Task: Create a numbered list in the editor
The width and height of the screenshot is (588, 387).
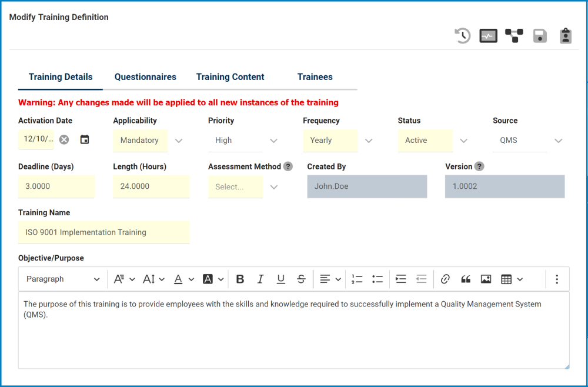Action: click(x=357, y=279)
